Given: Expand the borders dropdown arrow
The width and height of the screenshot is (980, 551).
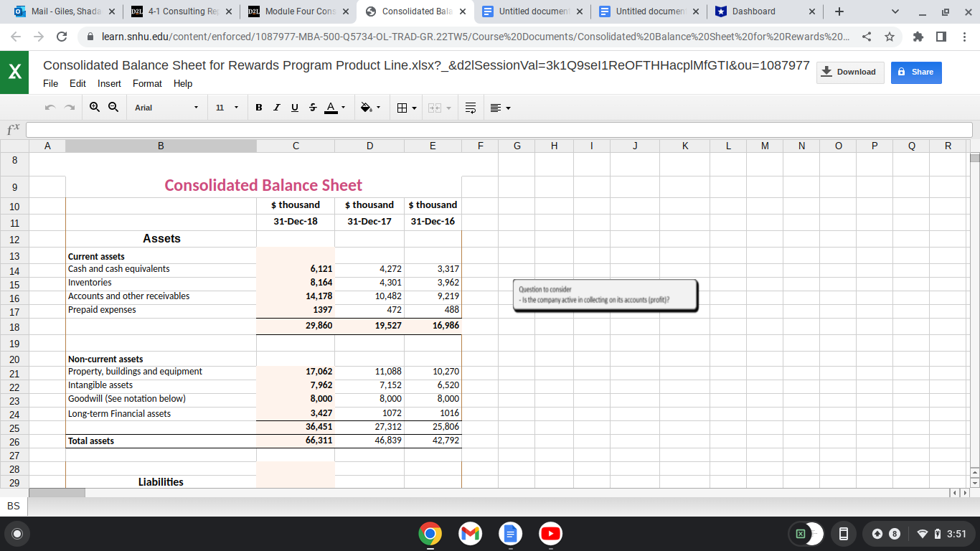Looking at the screenshot, I should click(415, 108).
